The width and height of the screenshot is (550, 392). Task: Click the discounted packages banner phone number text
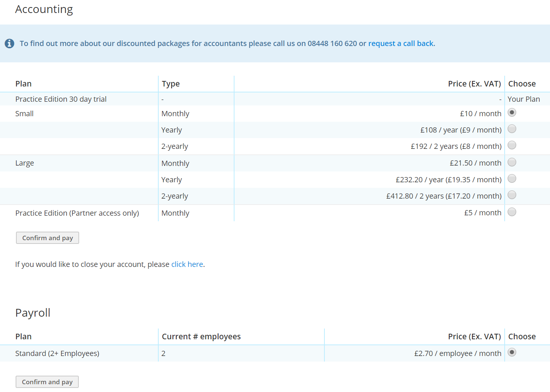coord(332,43)
